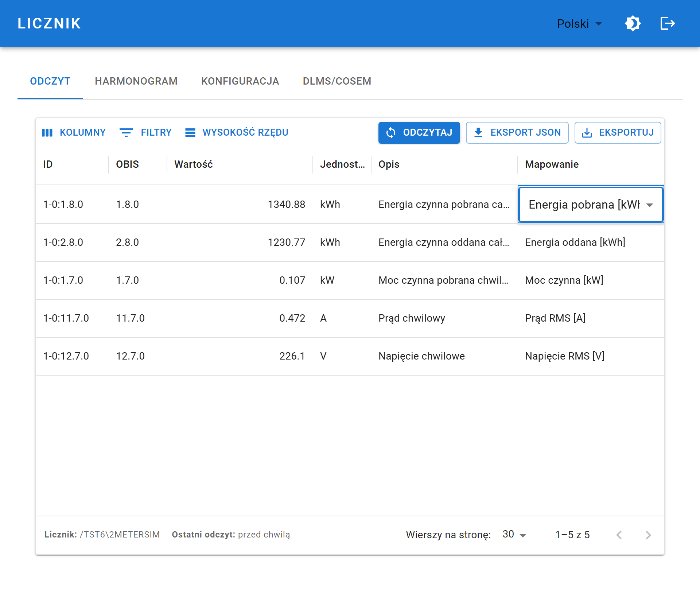Sort by the OBIS column header

pyautogui.click(x=138, y=164)
